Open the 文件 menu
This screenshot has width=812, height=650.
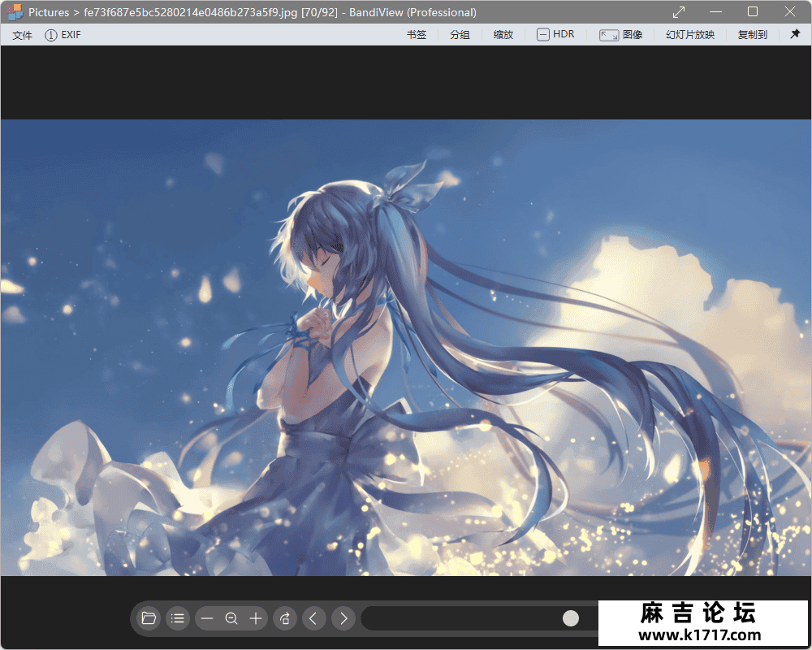(22, 35)
